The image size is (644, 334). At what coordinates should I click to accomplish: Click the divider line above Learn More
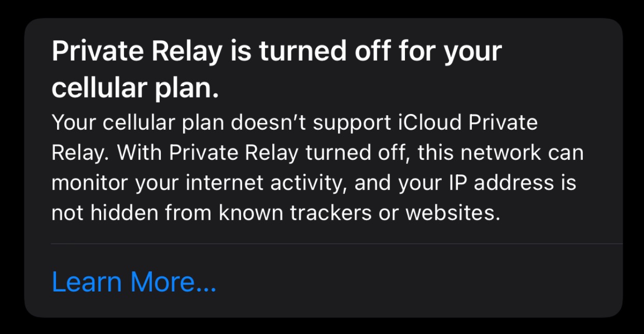[x=336, y=243]
